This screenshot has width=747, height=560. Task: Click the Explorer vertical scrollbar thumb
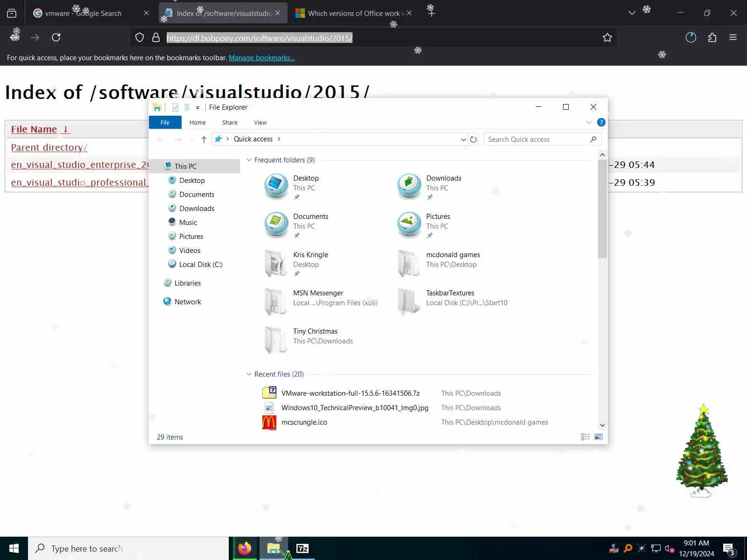point(602,209)
